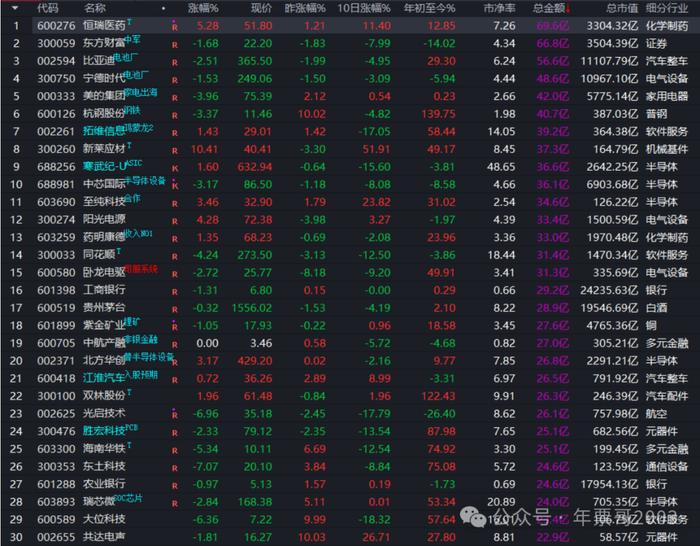The height and width of the screenshot is (546, 700).
Task: Select stock 双林股份 in the list
Action: [x=104, y=396]
